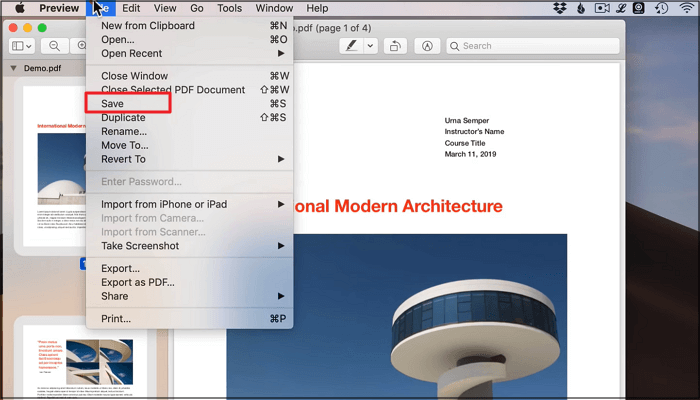Viewport: 700px width, 400px height.
Task: Click the markup highlight pen icon
Action: coord(351,46)
